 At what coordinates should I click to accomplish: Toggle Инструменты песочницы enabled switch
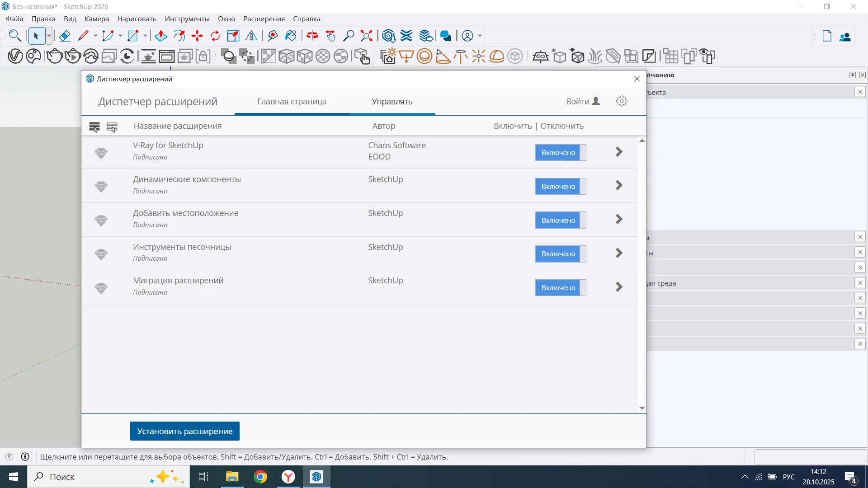coord(561,254)
